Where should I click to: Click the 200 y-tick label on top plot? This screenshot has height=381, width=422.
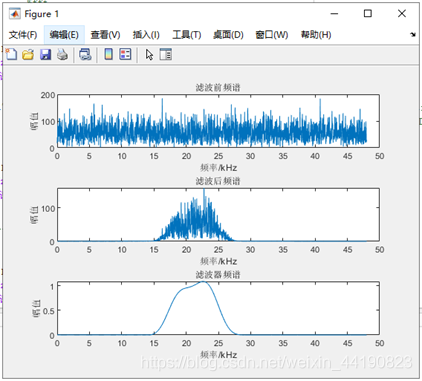[x=48, y=95]
